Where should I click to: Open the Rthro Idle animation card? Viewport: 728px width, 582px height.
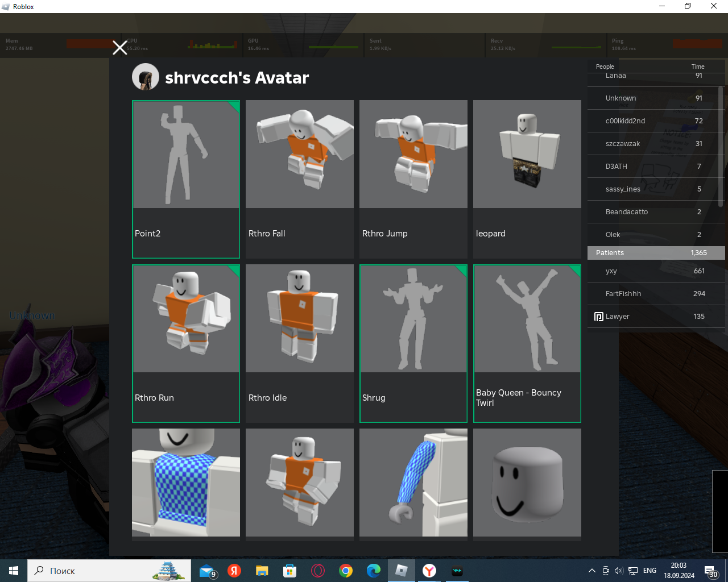(x=300, y=343)
